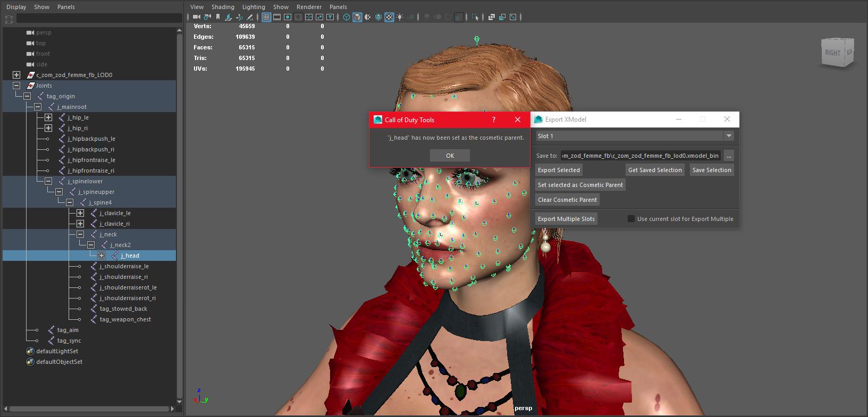868x417 pixels.
Task: Click the joint icon beside tag_origin
Action: 41,96
